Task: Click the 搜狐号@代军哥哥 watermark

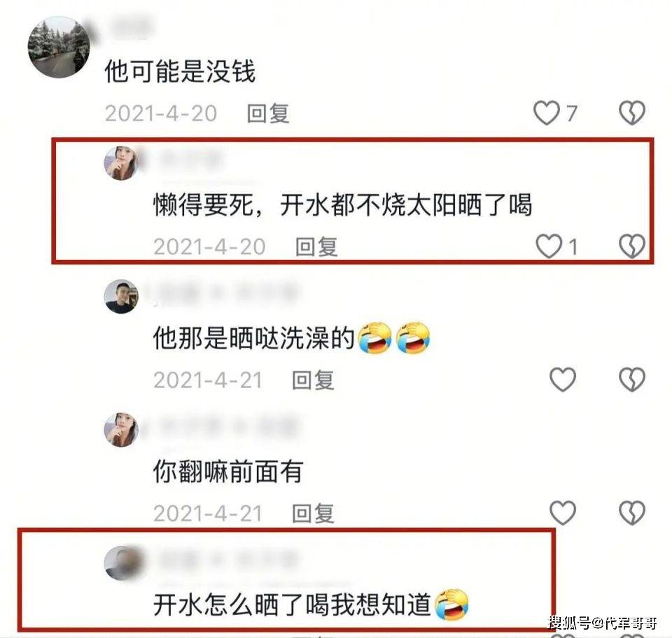Action: (x=603, y=622)
